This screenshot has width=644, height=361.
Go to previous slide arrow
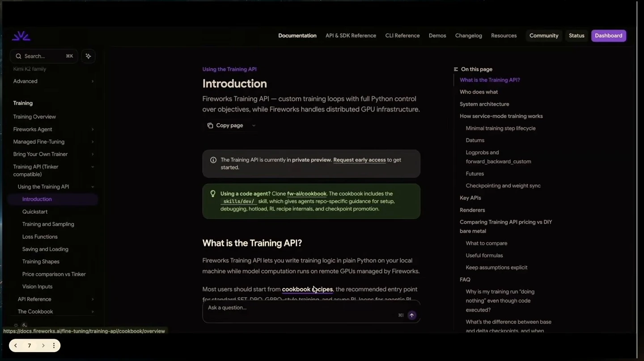[x=16, y=346]
